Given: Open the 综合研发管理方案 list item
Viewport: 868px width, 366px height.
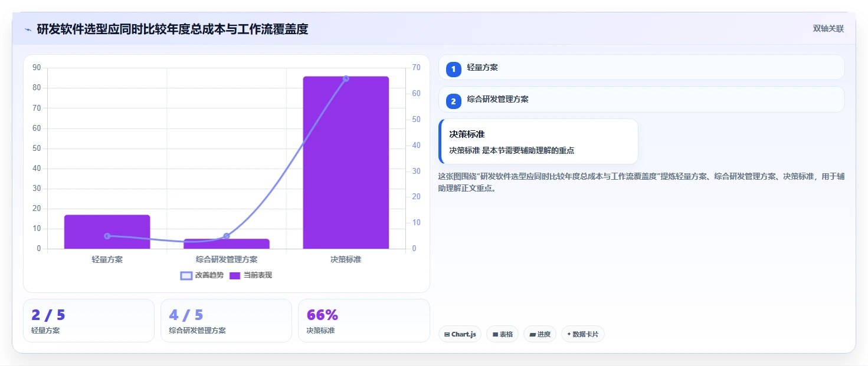Looking at the screenshot, I should (641, 99).
